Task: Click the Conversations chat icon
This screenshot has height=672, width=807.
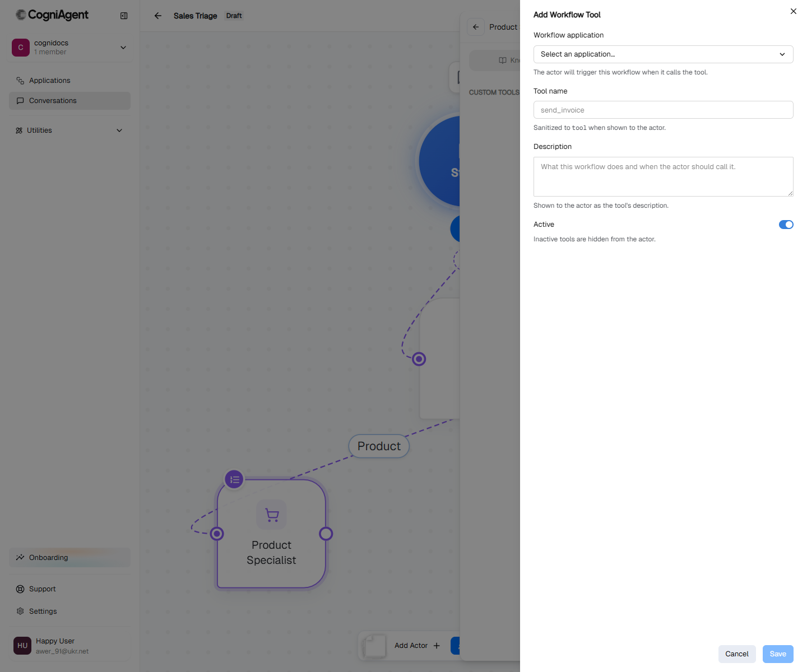Action: point(20,101)
